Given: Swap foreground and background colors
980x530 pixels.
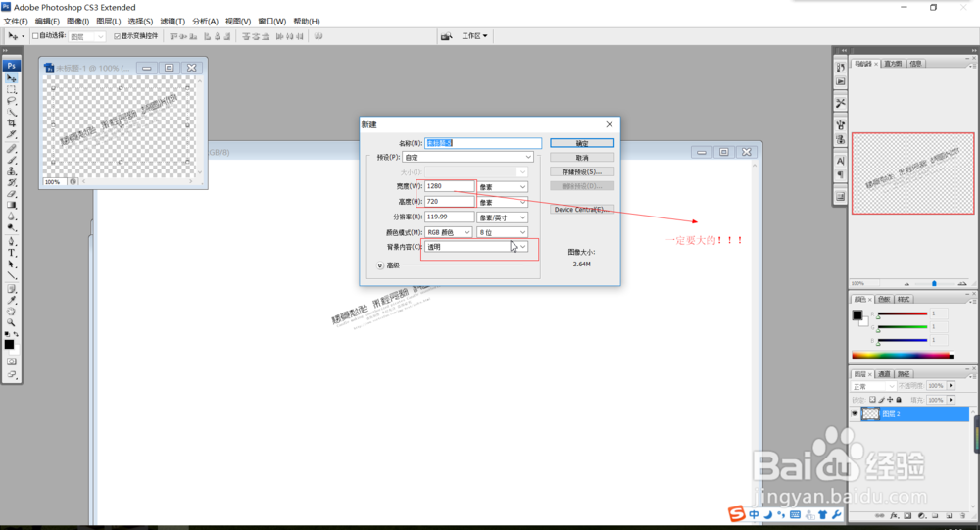Looking at the screenshot, I should (17, 334).
